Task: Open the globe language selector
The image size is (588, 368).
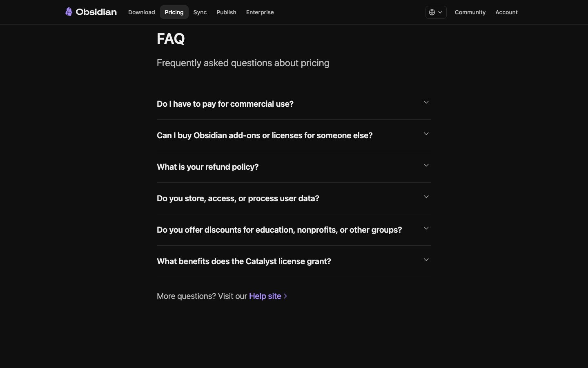Action: pos(436,12)
